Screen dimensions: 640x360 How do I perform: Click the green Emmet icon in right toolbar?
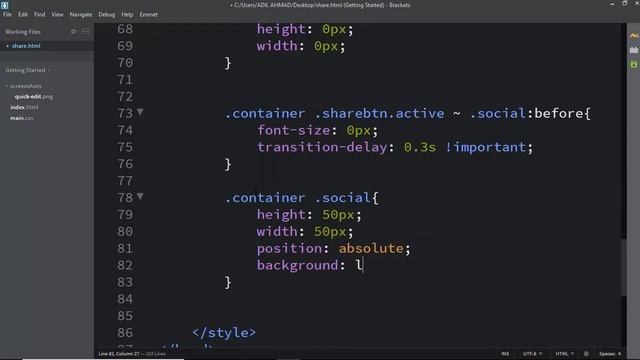pos(633,64)
